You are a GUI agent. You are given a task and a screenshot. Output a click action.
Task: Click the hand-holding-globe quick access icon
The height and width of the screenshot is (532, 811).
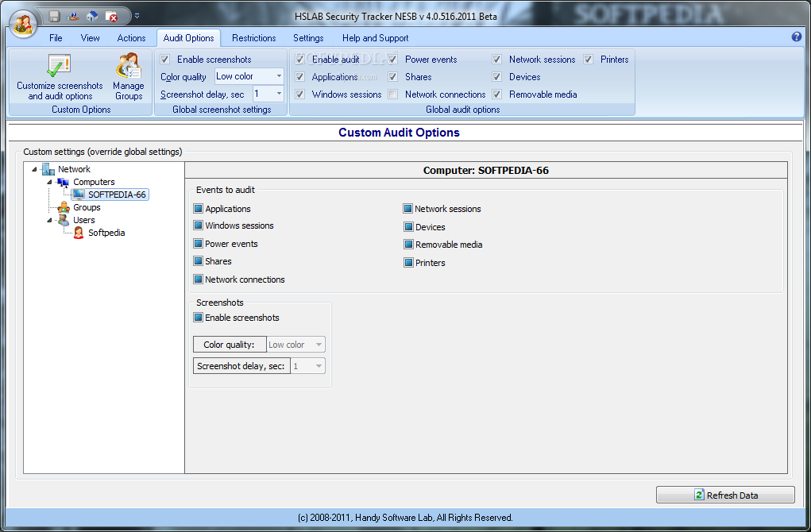pos(73,16)
